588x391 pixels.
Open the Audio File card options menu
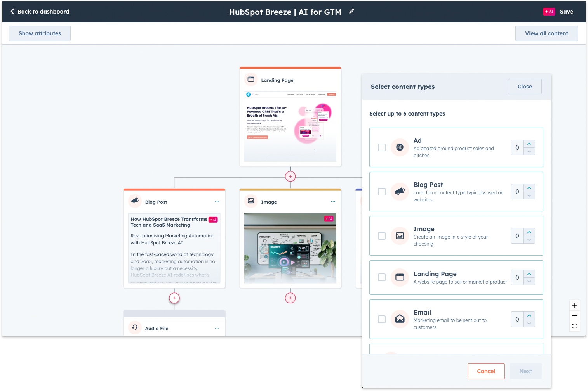(217, 328)
